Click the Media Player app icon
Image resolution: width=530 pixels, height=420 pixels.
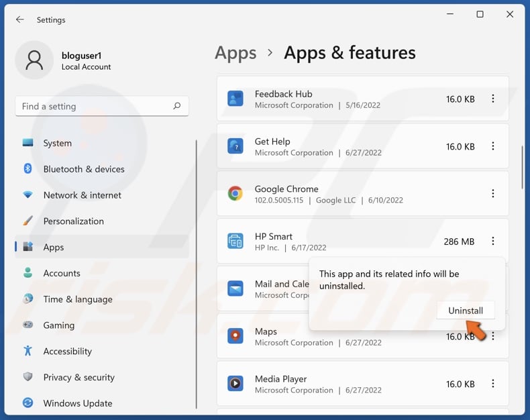(x=235, y=384)
